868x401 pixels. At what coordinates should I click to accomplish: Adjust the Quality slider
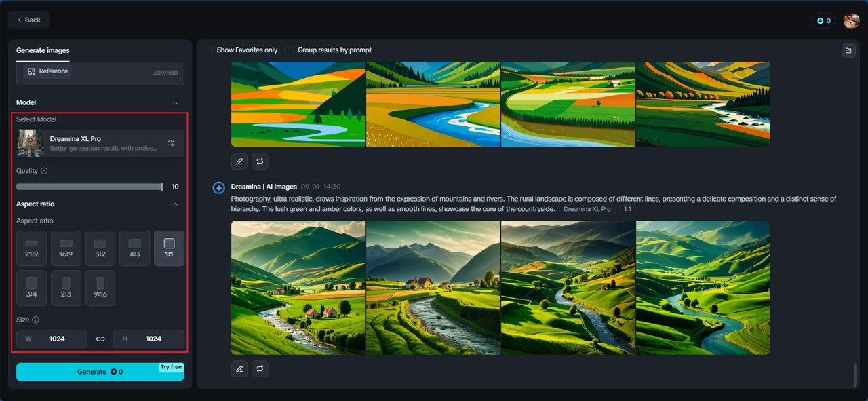pos(90,187)
